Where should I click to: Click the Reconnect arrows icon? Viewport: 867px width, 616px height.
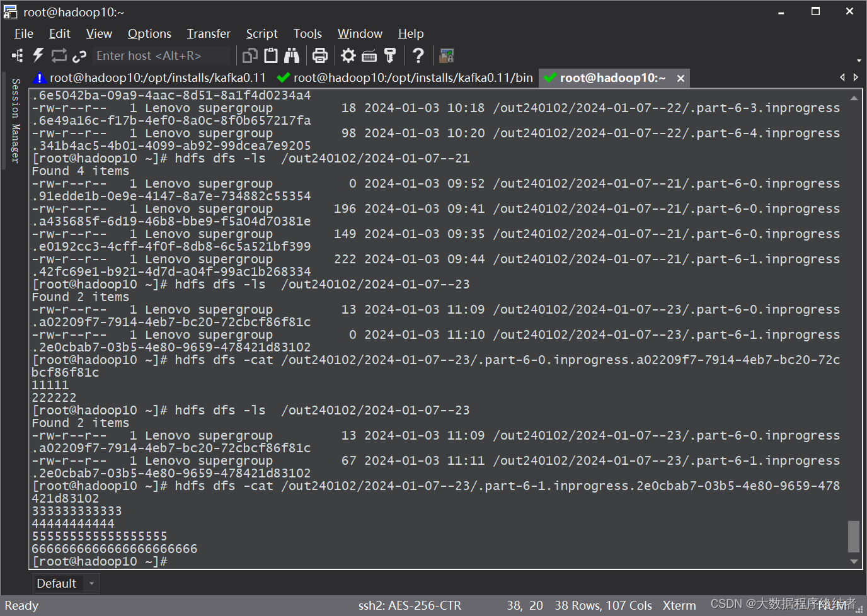point(59,55)
